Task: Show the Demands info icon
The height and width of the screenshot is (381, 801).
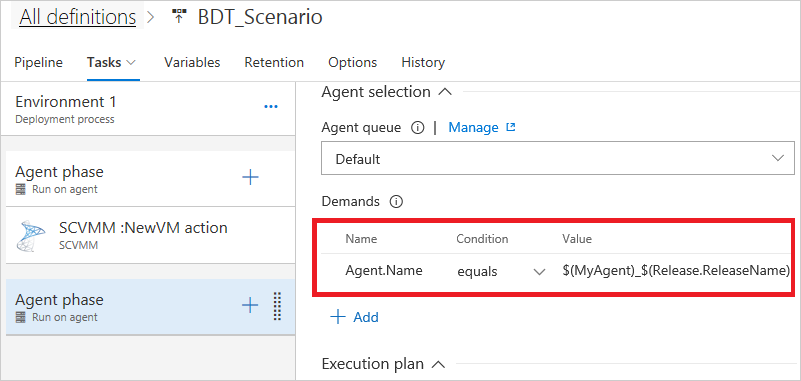Action: [396, 202]
